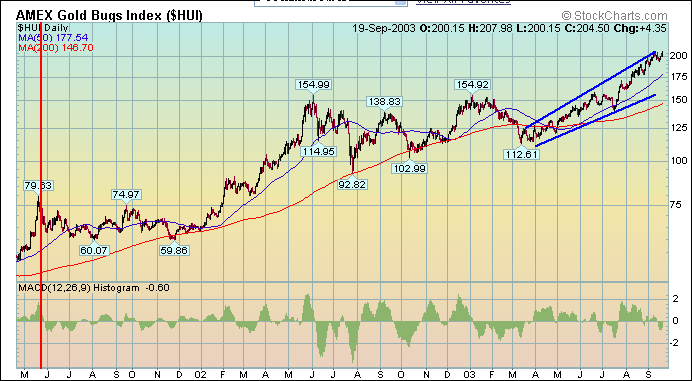
Task: Click the O:200.15 open value
Action: click(x=442, y=28)
